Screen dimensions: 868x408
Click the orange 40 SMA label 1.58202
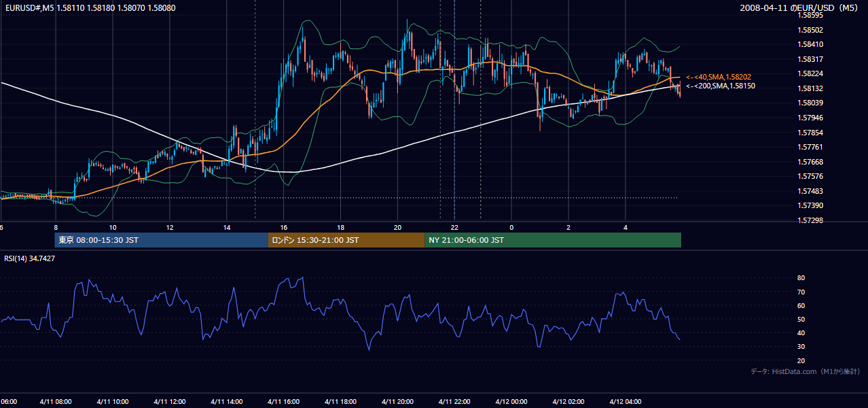[x=718, y=77]
